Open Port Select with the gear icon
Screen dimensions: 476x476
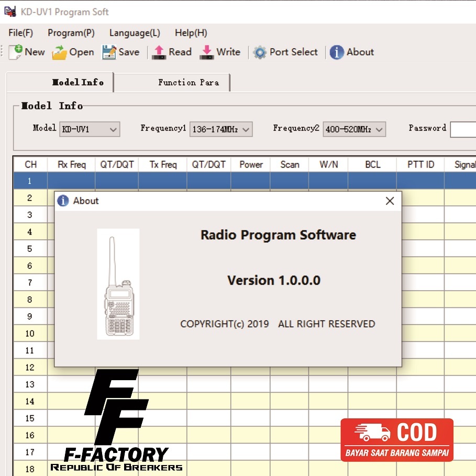click(x=259, y=52)
